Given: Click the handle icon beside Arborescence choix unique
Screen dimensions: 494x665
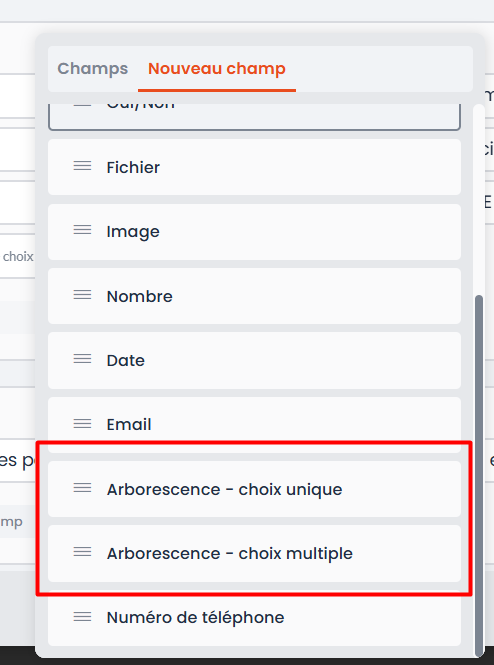Looking at the screenshot, I should [82, 488].
